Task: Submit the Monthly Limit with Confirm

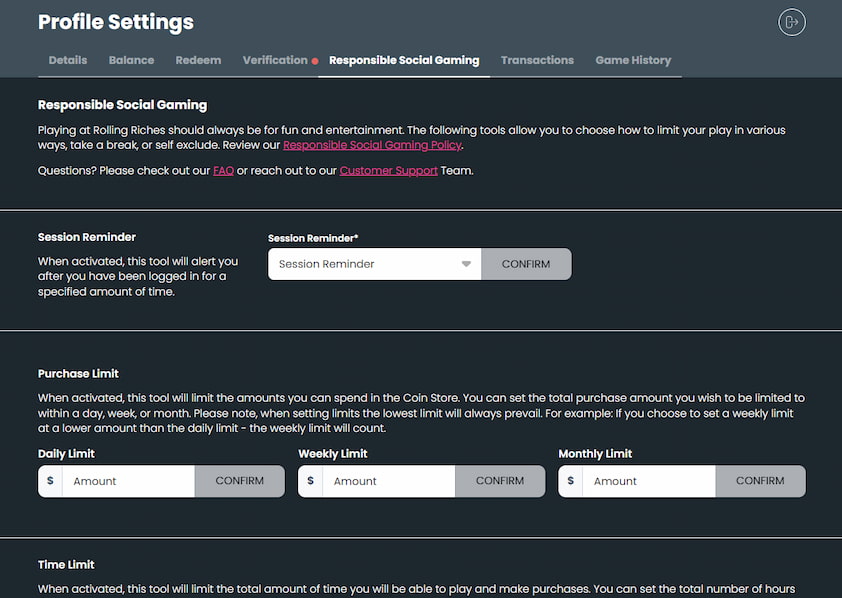Action: pos(760,481)
